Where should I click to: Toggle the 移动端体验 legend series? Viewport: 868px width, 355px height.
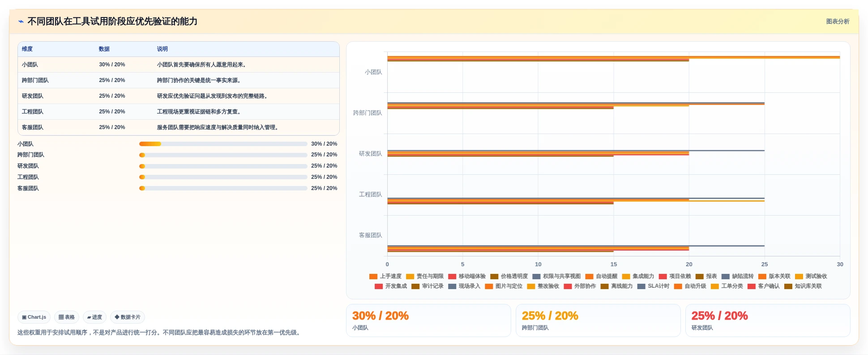pos(467,276)
